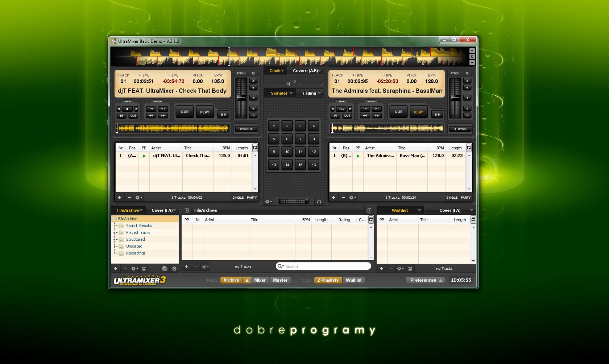Select 2-Playlists view
Viewport: 609px width, 364px height.
(x=328, y=280)
